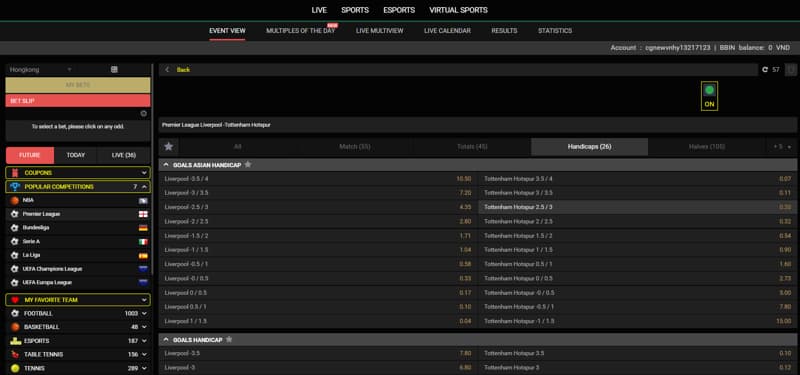Expand the Esports chevron
Screen dimensions: 800x375
coord(144,341)
